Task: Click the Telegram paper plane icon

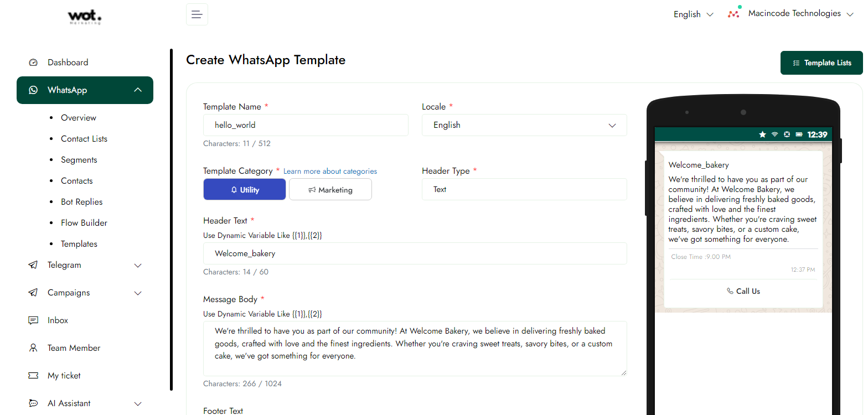Action: [33, 265]
